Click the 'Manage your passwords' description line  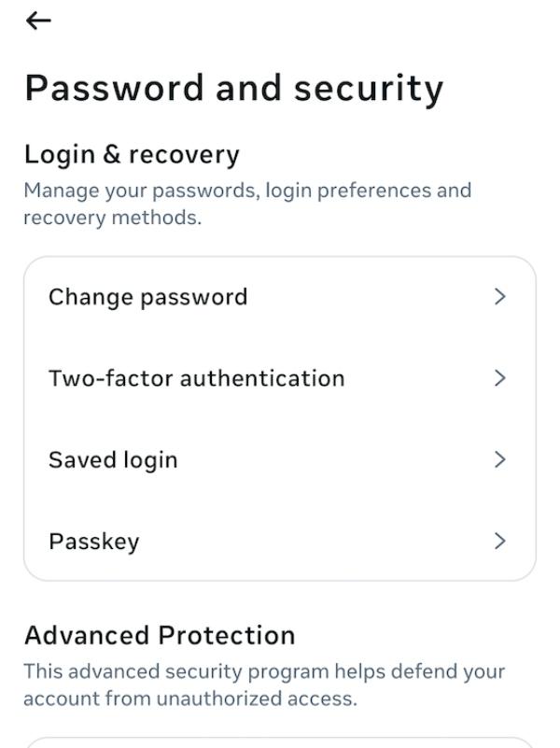coord(247,191)
